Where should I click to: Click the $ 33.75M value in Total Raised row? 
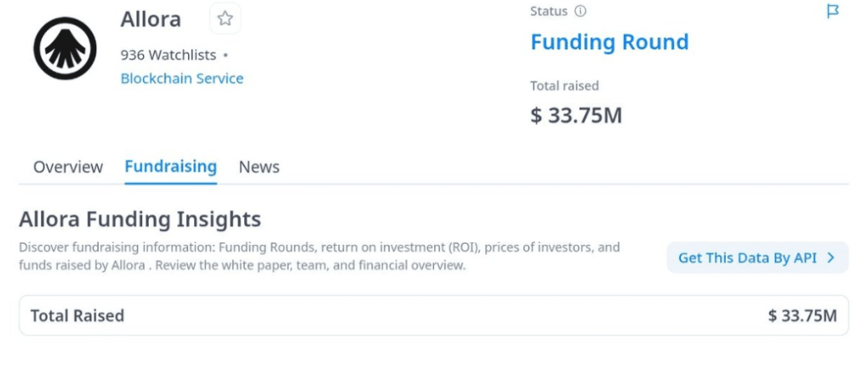pyautogui.click(x=802, y=316)
